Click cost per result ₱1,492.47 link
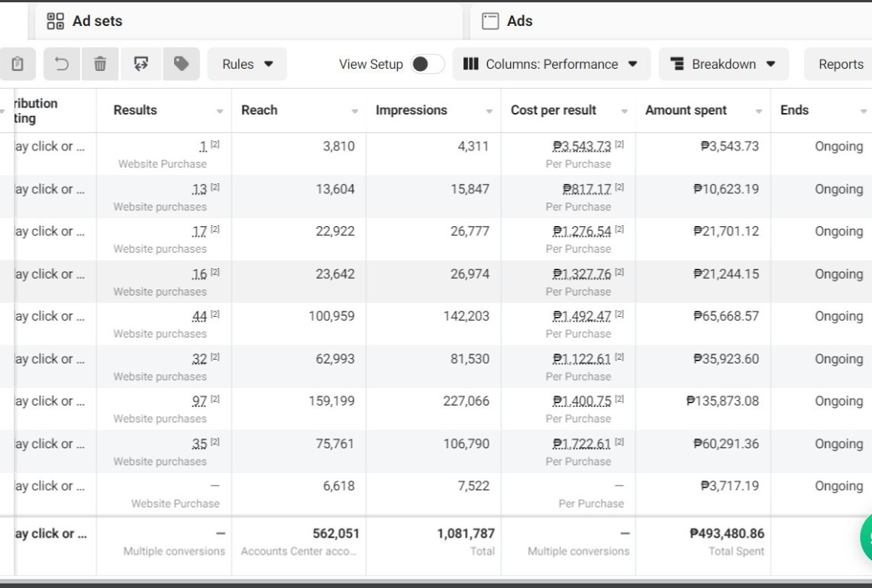 [582, 317]
